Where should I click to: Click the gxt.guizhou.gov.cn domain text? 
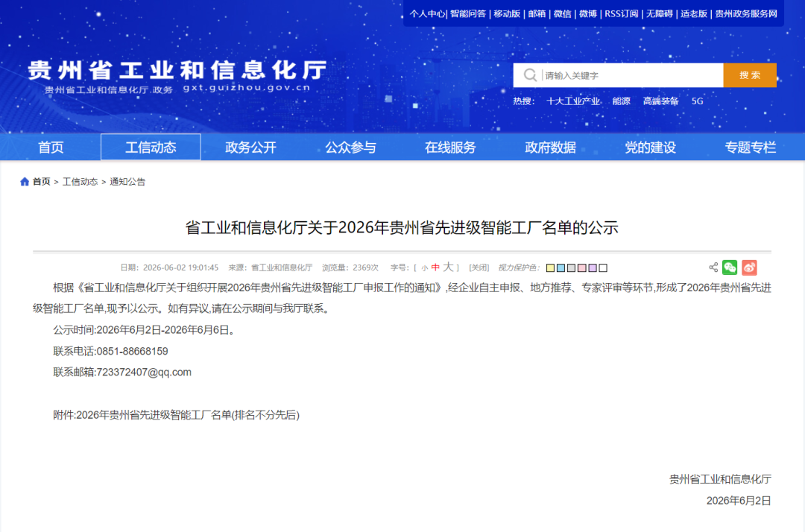247,88
